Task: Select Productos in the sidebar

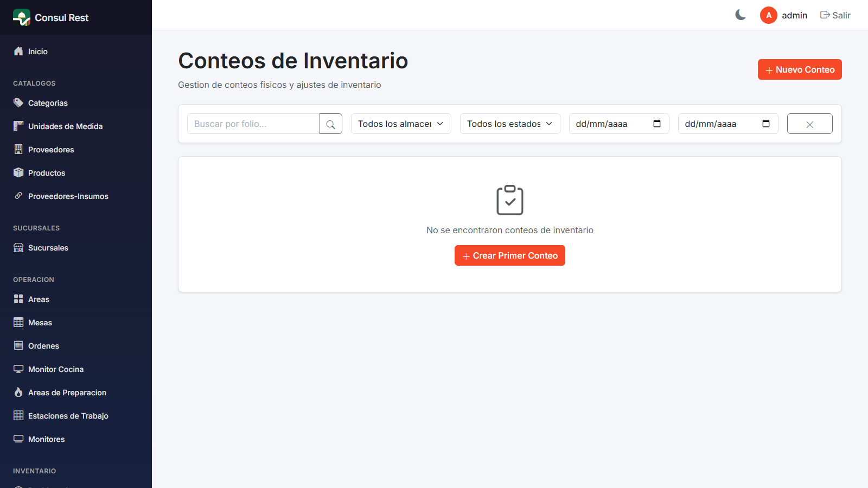Action: (76, 173)
